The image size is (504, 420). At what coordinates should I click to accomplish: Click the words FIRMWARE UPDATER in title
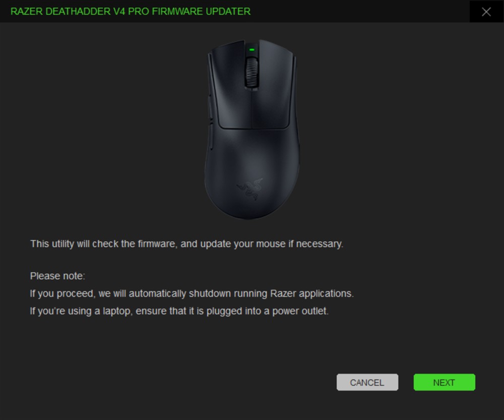point(201,12)
